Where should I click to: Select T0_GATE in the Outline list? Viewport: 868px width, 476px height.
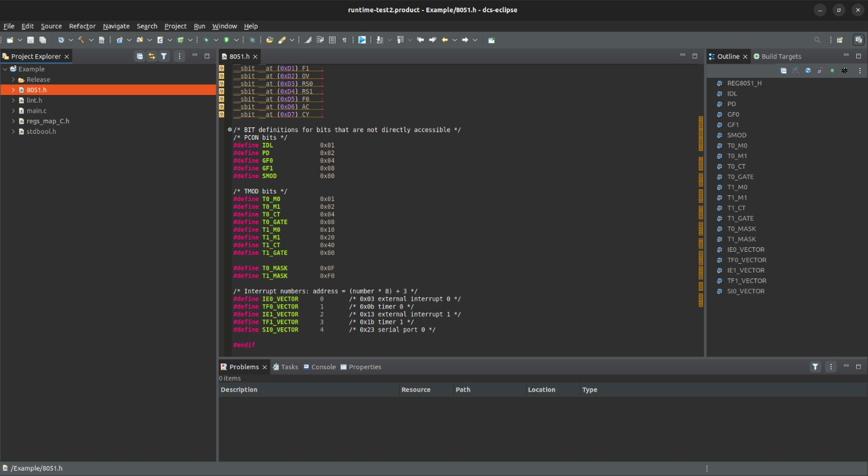point(740,177)
